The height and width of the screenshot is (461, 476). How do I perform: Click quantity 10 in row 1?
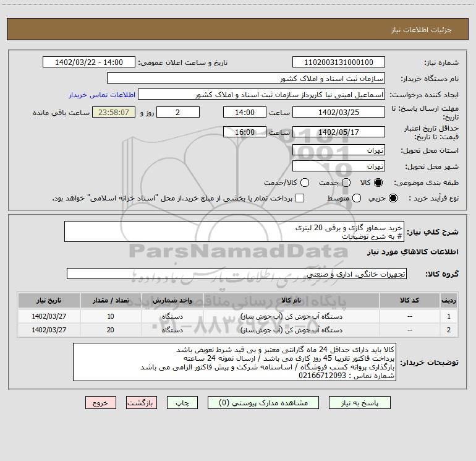(111, 316)
